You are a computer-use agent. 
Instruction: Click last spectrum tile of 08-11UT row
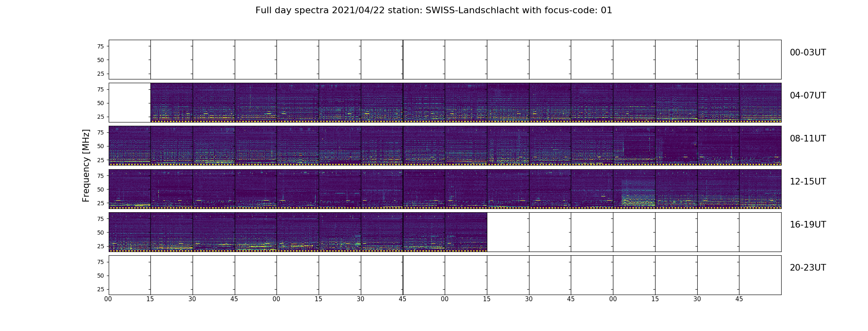click(760, 146)
